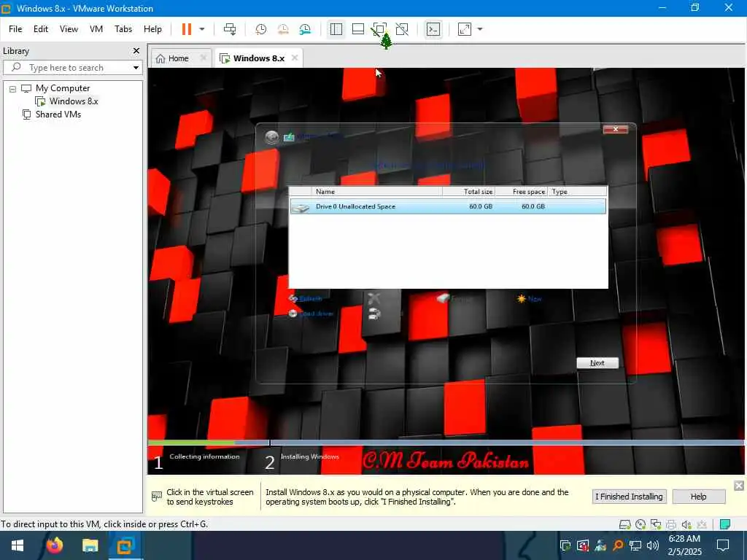Click the printer status bar icon

click(x=671, y=524)
